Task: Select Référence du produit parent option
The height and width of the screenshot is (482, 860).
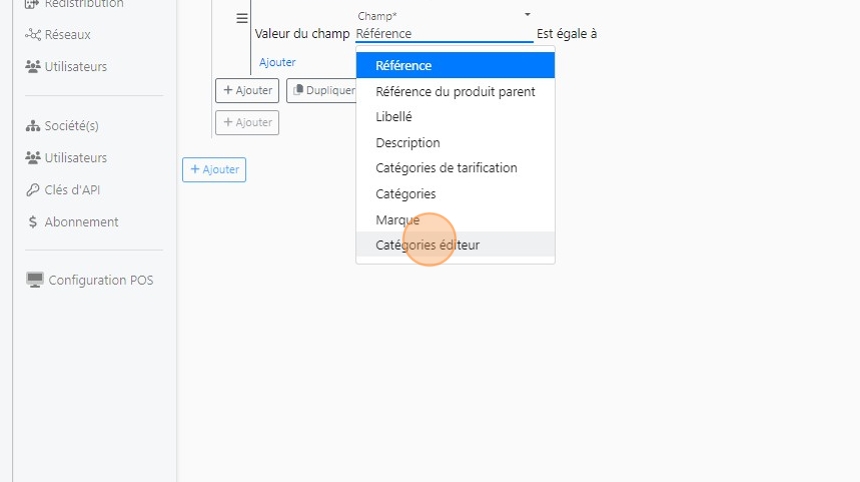Action: 455,92
